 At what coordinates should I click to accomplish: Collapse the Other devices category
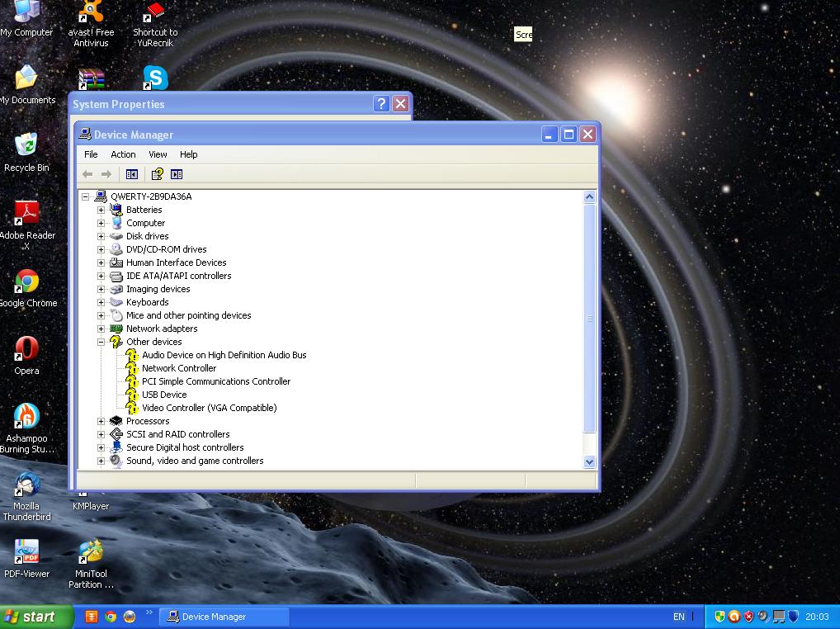pyautogui.click(x=101, y=342)
